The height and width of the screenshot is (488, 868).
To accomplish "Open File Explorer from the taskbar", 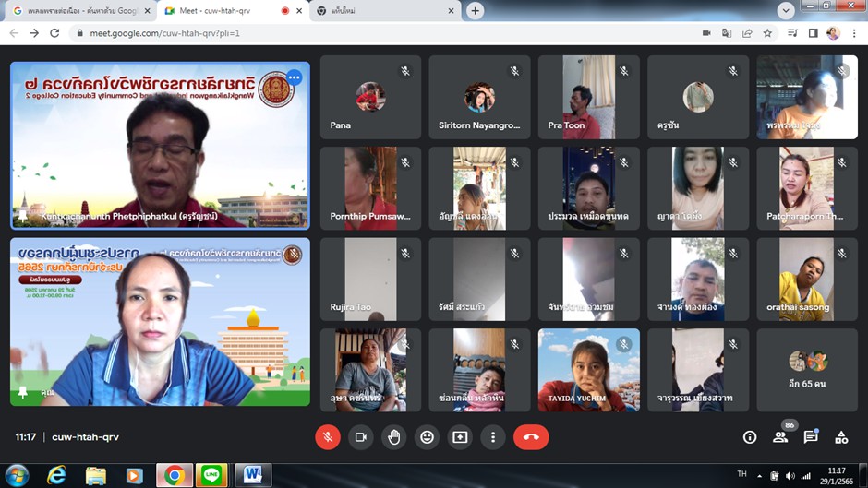I will [96, 476].
